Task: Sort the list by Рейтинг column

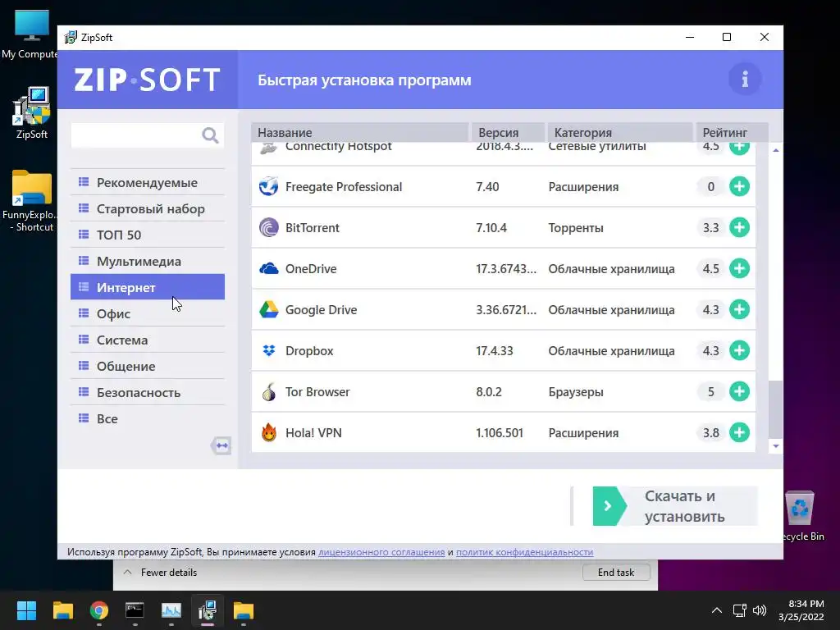Action: point(732,132)
